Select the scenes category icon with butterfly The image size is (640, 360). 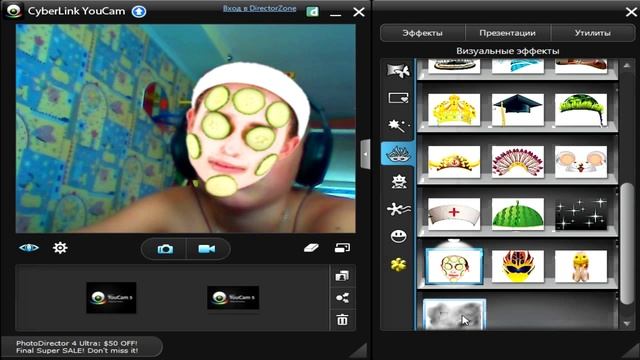(x=398, y=71)
